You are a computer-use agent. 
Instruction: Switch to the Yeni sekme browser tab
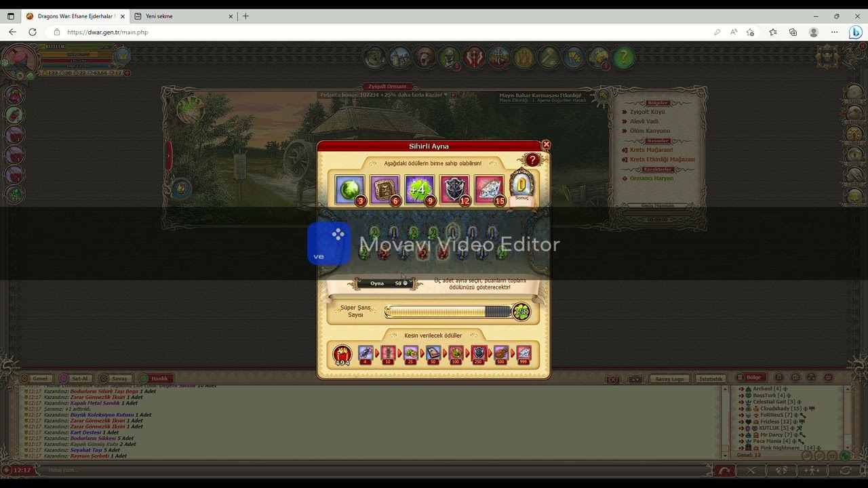pyautogui.click(x=183, y=16)
